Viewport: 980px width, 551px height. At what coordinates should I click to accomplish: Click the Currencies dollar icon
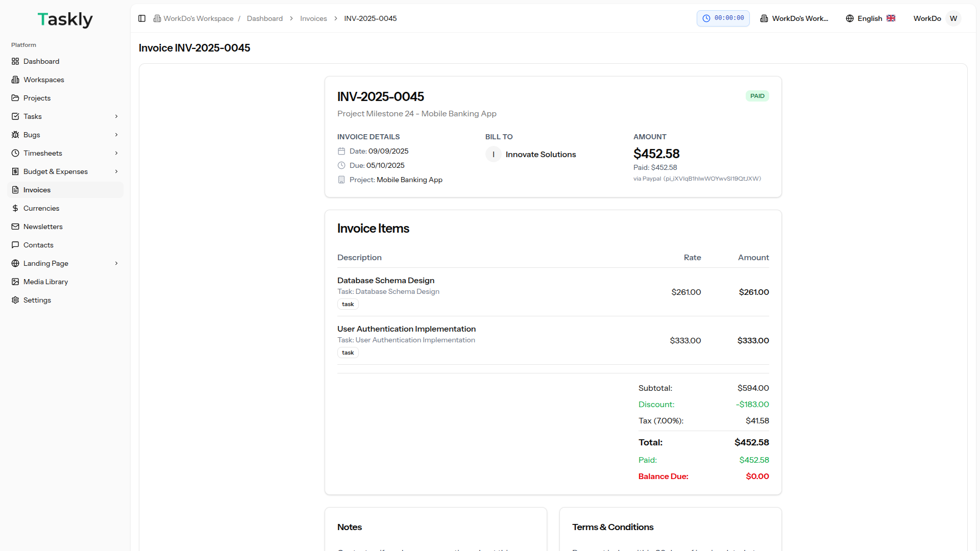(x=15, y=208)
